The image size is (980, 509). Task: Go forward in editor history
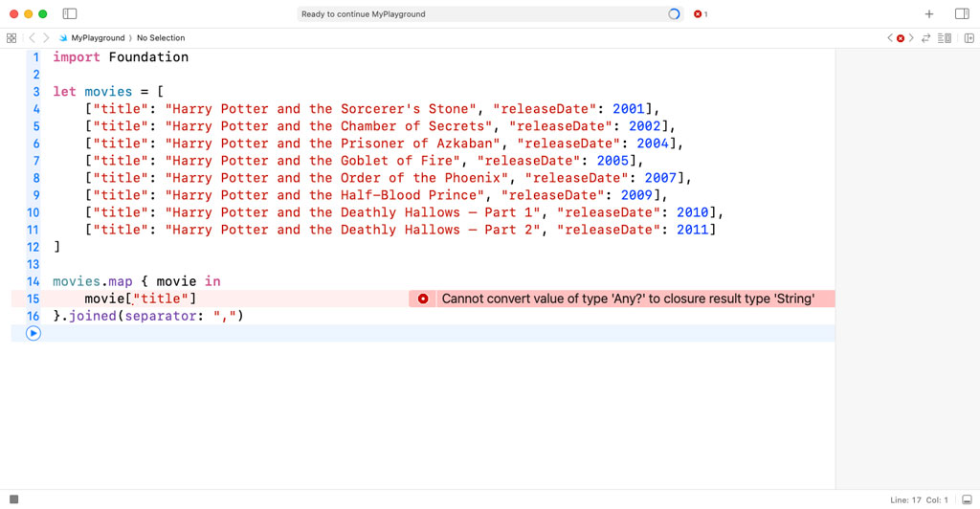pos(46,38)
